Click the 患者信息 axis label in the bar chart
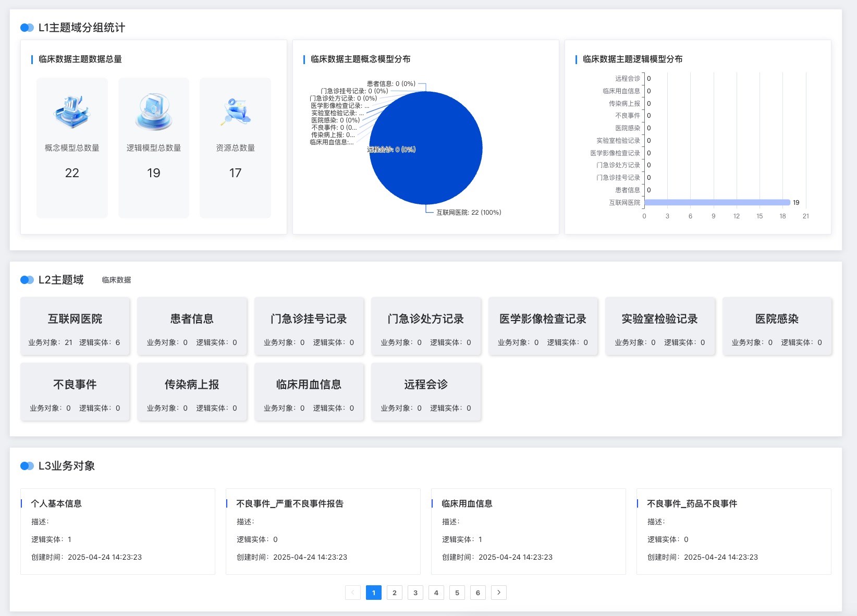Screen dimensions: 857x616 pos(628,190)
